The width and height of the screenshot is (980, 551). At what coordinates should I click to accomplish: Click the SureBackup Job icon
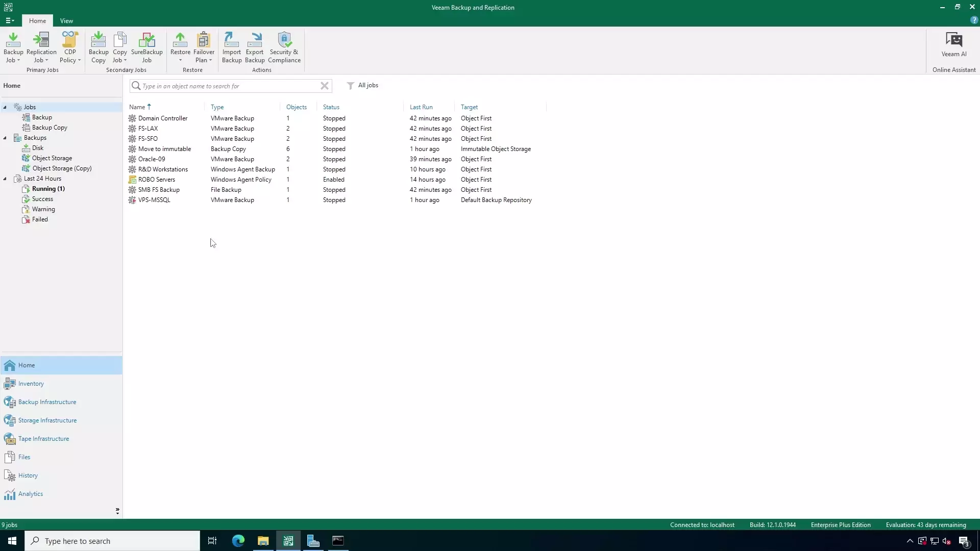146,47
